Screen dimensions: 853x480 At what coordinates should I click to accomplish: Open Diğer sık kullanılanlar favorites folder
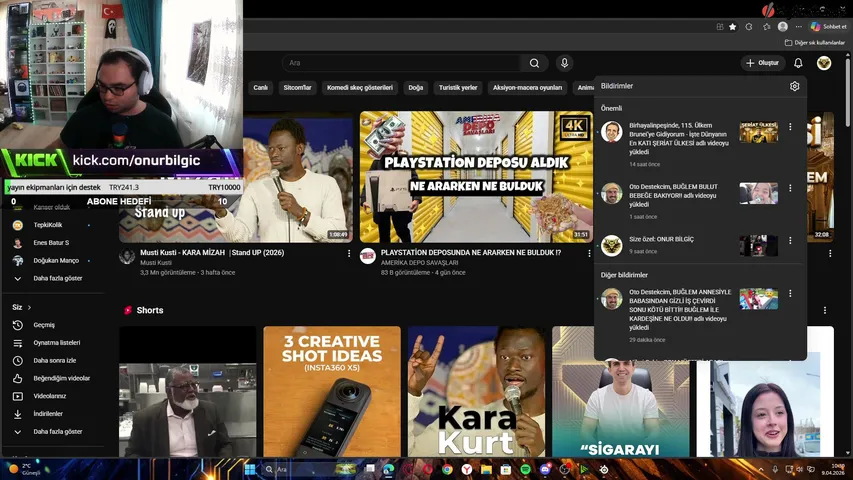814,42
